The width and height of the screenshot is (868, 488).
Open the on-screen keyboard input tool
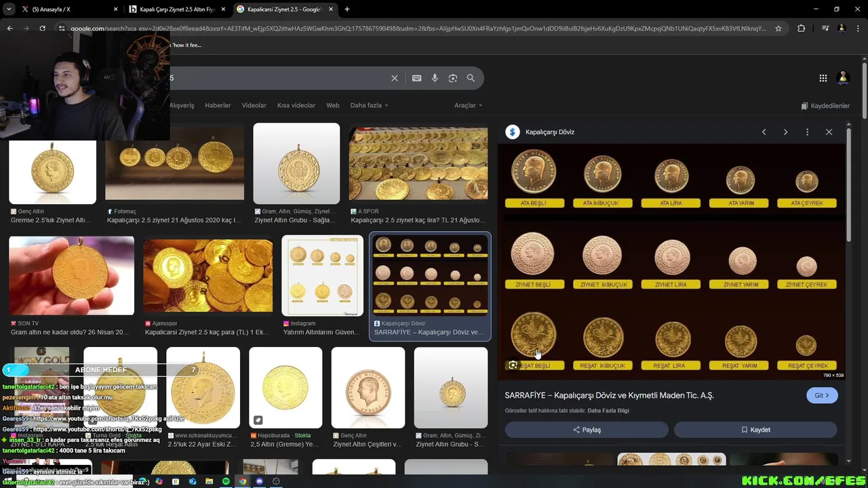click(x=417, y=78)
